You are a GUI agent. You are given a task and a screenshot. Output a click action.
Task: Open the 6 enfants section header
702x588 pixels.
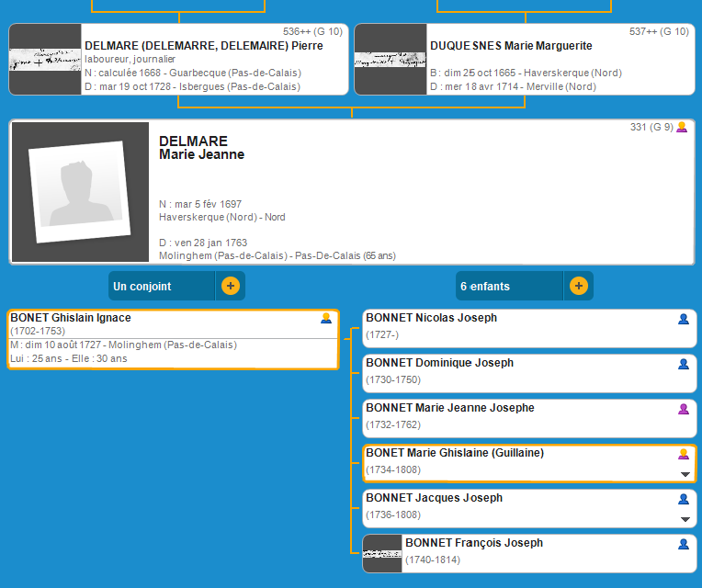[x=509, y=286]
